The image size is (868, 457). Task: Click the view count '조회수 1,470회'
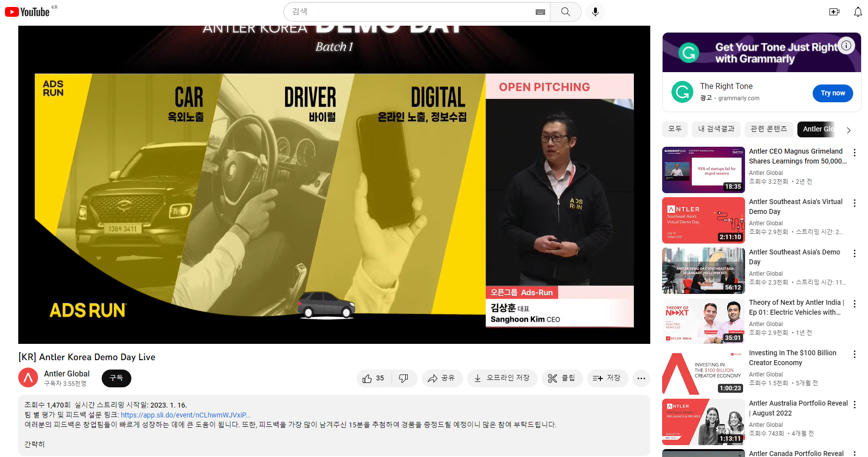tap(47, 405)
